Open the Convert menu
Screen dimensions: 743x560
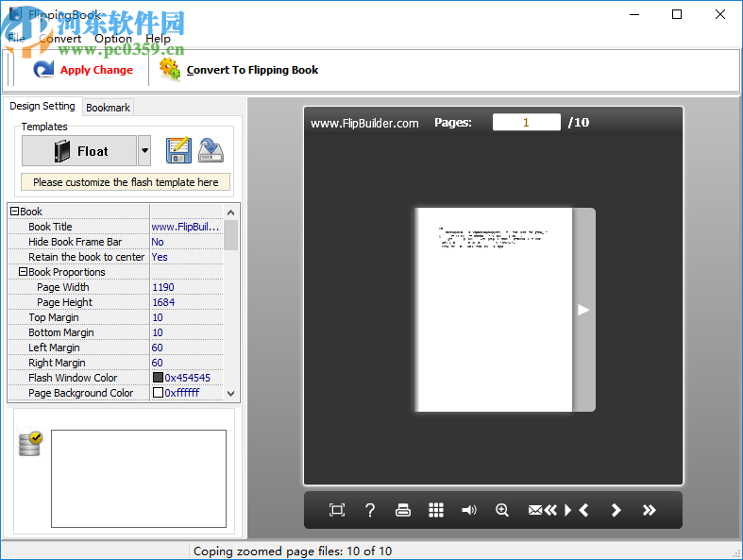coord(60,39)
